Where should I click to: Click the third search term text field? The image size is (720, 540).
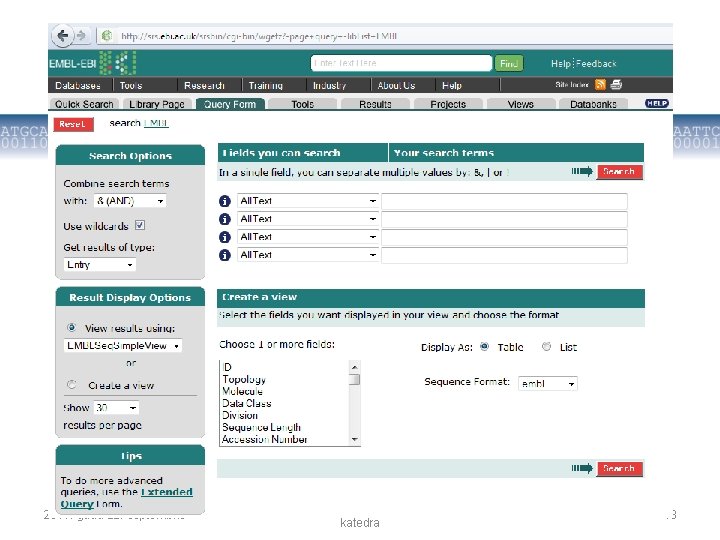pyautogui.click(x=504, y=237)
